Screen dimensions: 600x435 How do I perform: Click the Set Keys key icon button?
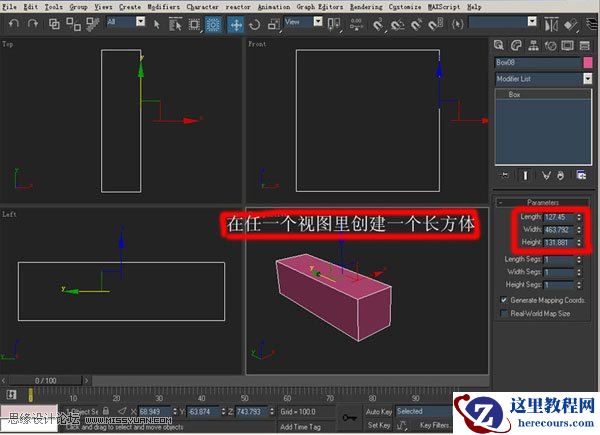350,418
